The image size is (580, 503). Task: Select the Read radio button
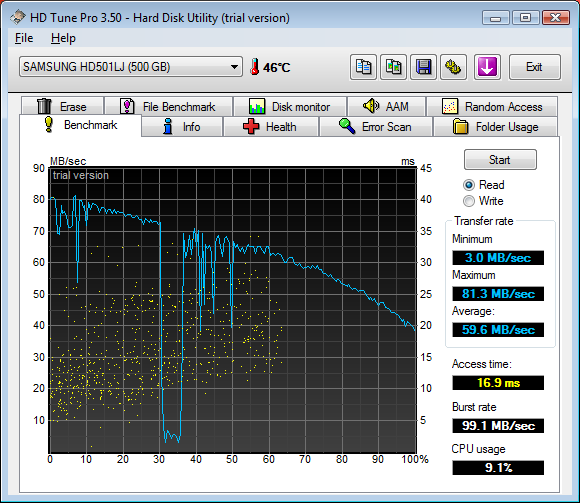[x=469, y=185]
